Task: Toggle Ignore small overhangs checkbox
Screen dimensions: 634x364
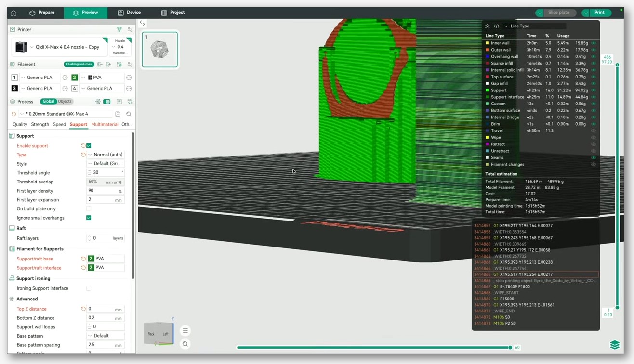Action: 89,218
